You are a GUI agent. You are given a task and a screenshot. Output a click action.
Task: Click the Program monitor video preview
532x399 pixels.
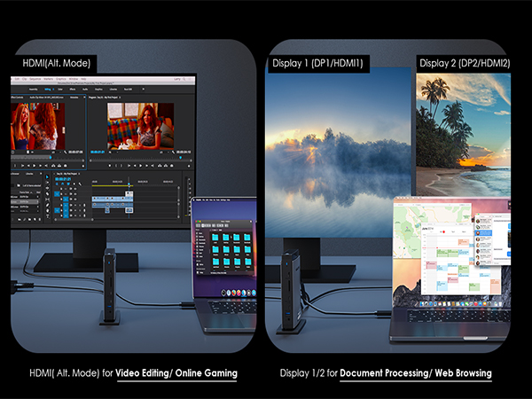tap(140, 125)
